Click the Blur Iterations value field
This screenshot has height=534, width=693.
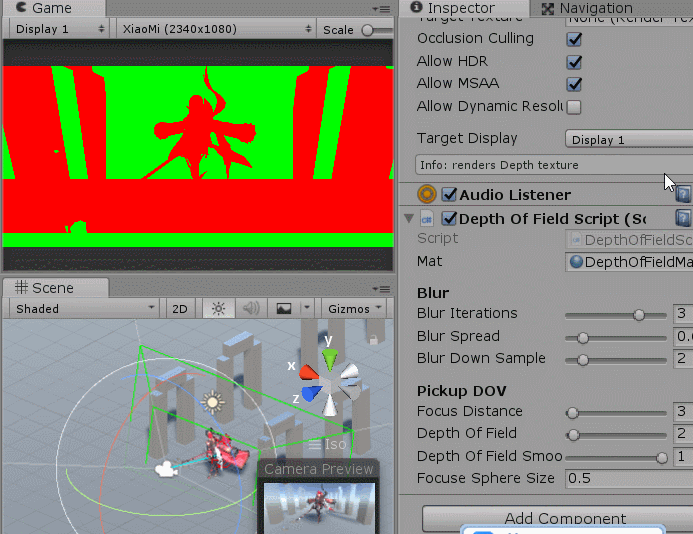(683, 313)
